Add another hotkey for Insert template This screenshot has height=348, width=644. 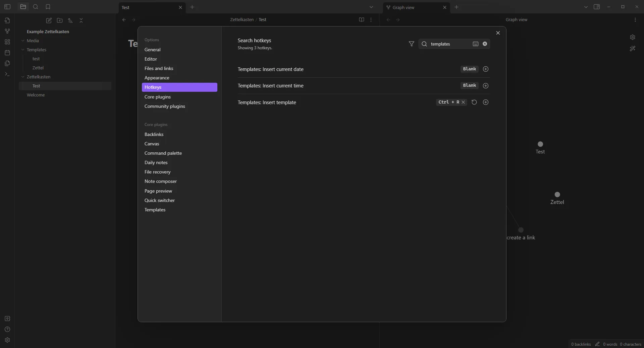coord(486,102)
